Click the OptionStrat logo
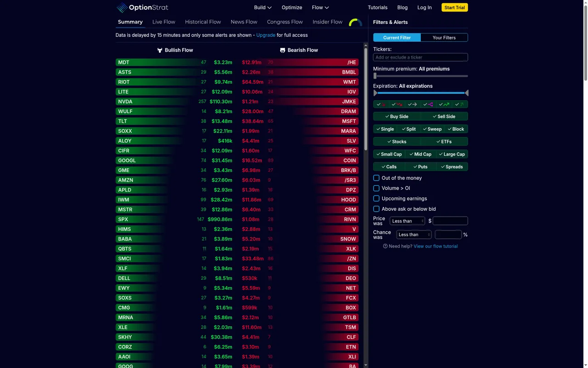This screenshot has width=588, height=368. click(142, 7)
